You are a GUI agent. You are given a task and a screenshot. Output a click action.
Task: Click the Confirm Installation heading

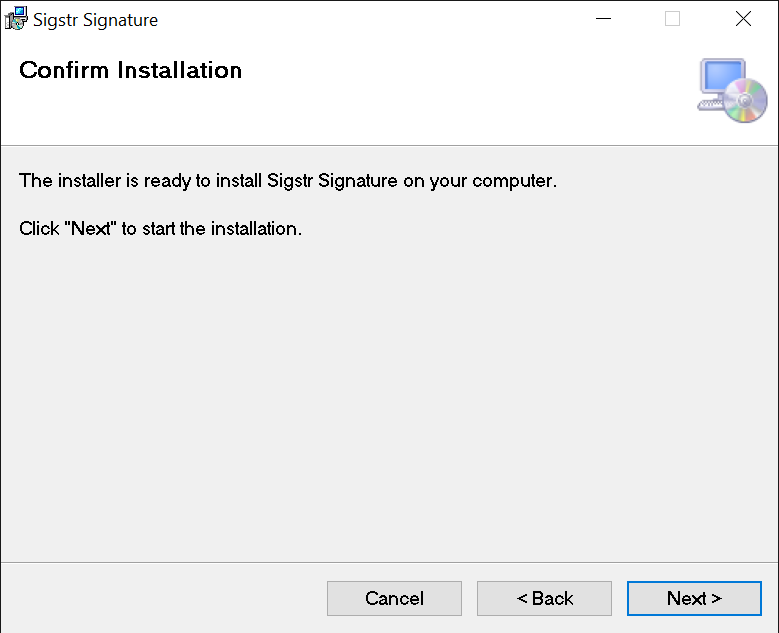[131, 70]
